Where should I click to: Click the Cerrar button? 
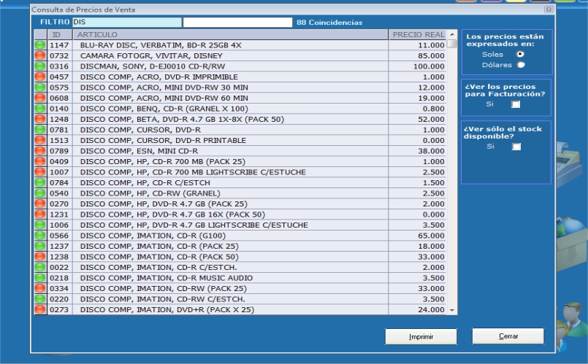[508, 336]
